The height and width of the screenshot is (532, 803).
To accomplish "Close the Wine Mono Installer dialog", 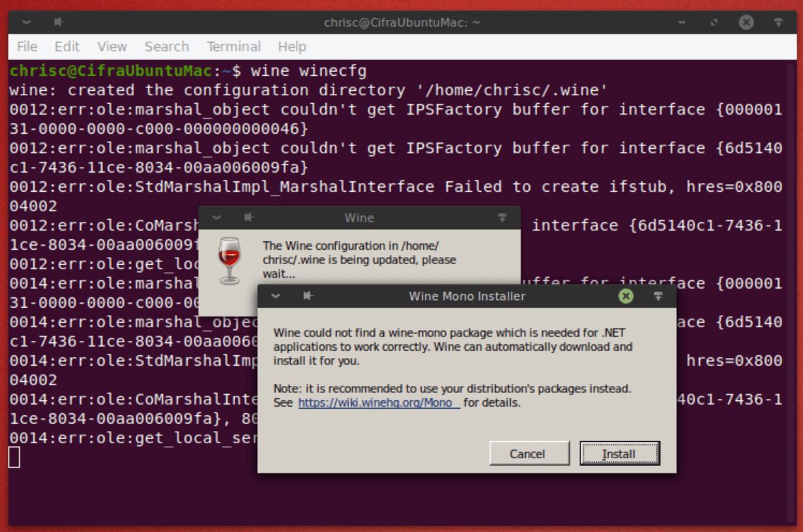I will pos(626,296).
